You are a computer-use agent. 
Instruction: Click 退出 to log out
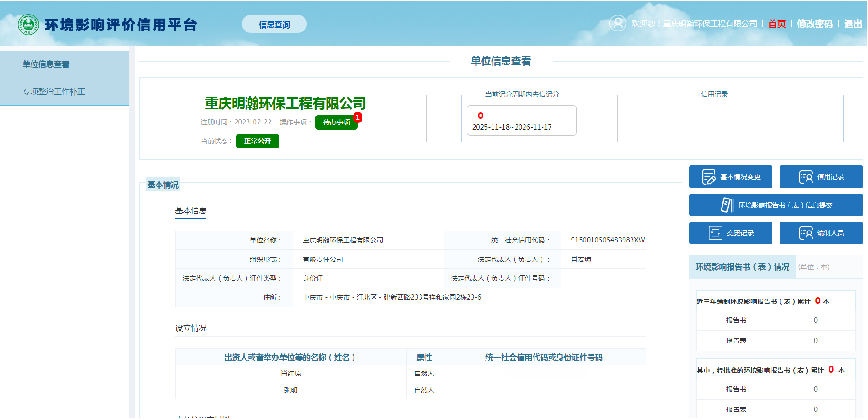click(x=853, y=24)
